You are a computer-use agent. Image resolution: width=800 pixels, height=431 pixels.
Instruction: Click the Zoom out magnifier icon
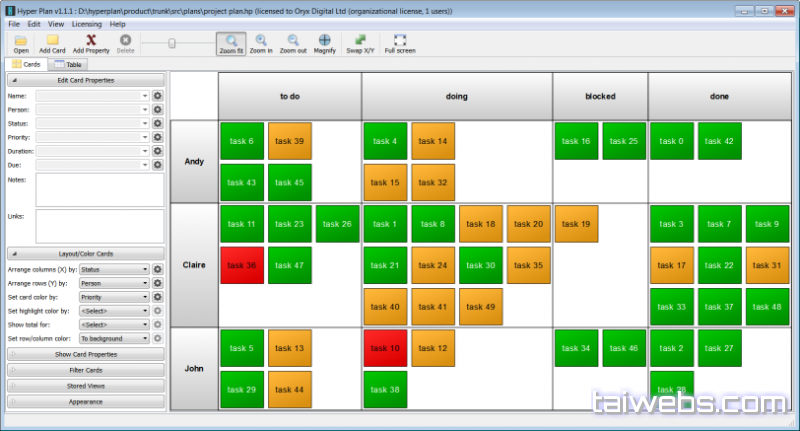pyautogui.click(x=293, y=40)
